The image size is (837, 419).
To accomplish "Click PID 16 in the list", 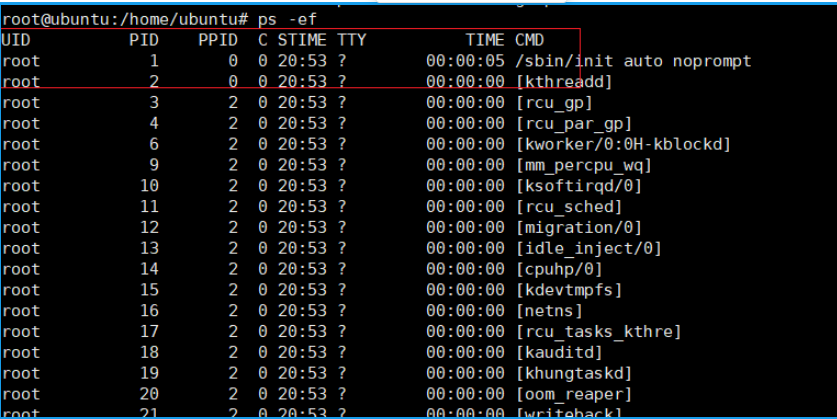I will point(149,311).
